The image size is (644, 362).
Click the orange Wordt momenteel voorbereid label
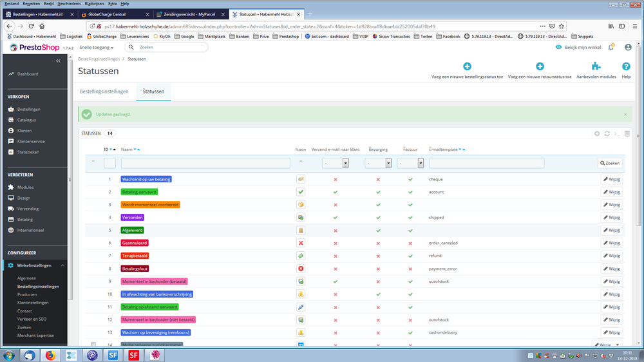click(x=150, y=205)
